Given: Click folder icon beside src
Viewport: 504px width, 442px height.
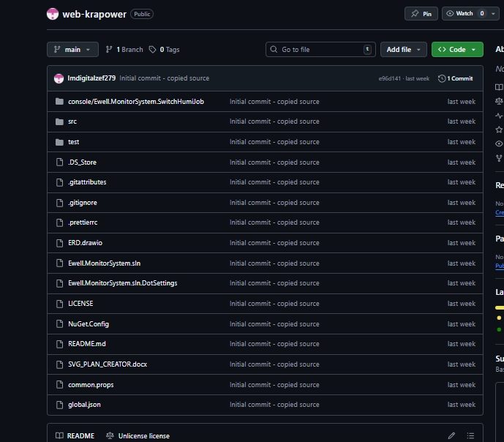Looking at the screenshot, I should pyautogui.click(x=59, y=121).
